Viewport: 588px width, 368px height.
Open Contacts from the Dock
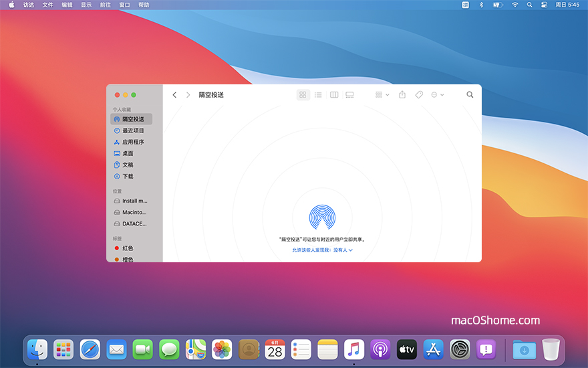(249, 349)
